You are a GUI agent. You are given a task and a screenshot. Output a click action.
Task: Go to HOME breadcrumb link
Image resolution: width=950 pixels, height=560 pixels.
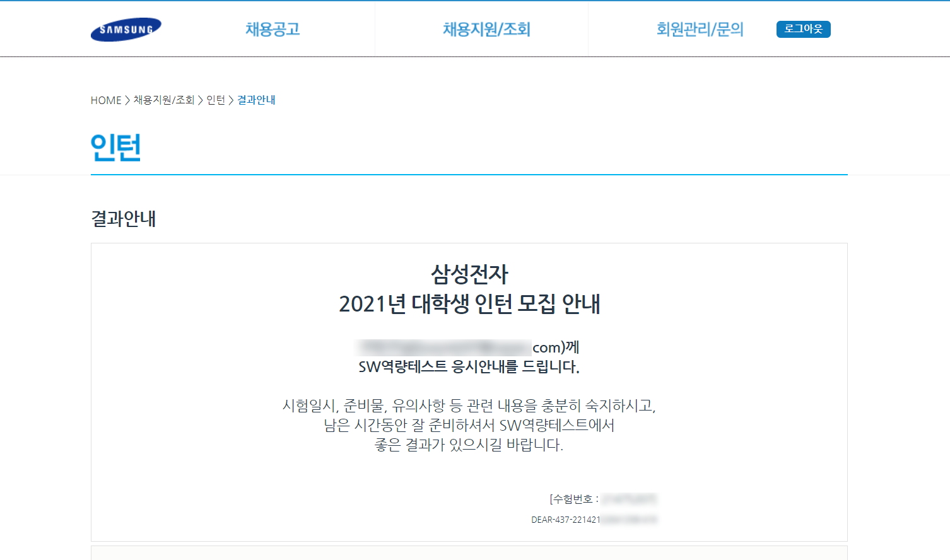coord(106,100)
